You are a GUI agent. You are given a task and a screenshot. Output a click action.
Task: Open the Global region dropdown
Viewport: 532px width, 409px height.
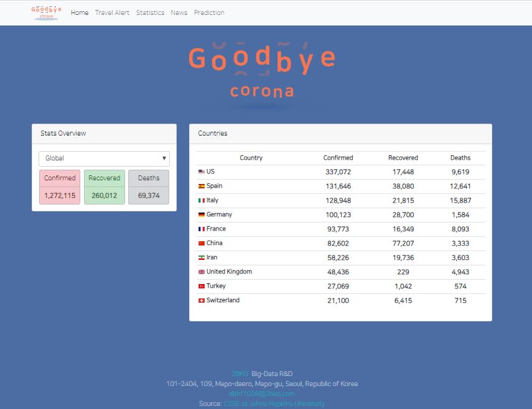104,159
